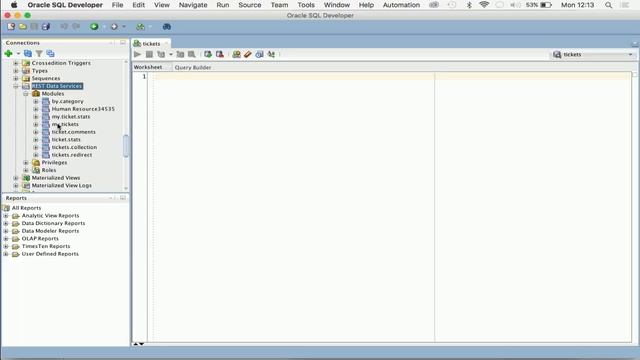Expand the Human Resource34535 module
The image size is (640, 360).
[x=36, y=109]
